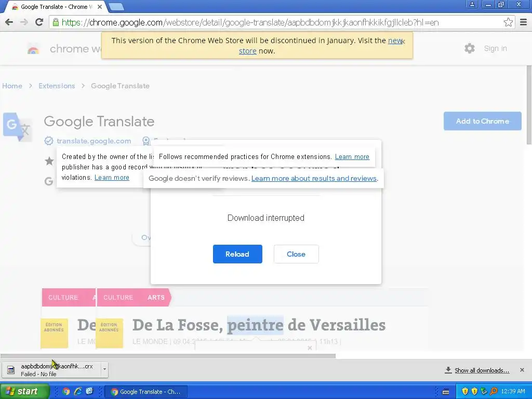
Task: Click the crx file icon in download bar
Action: point(11,370)
